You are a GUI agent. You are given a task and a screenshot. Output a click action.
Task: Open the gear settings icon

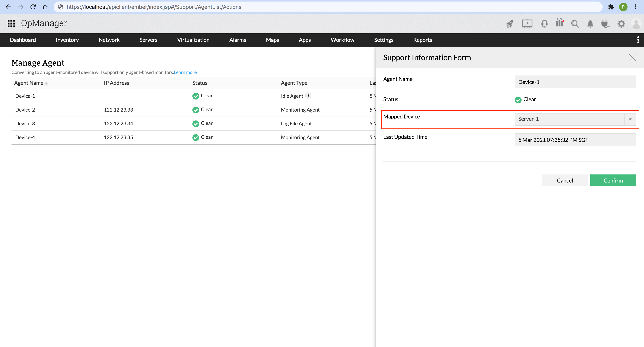coord(621,24)
